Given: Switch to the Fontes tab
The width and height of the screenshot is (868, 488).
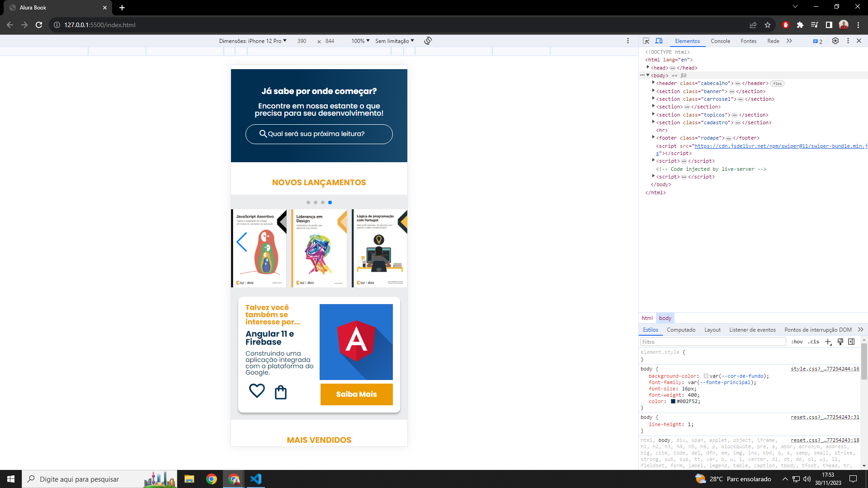Looking at the screenshot, I should point(748,41).
